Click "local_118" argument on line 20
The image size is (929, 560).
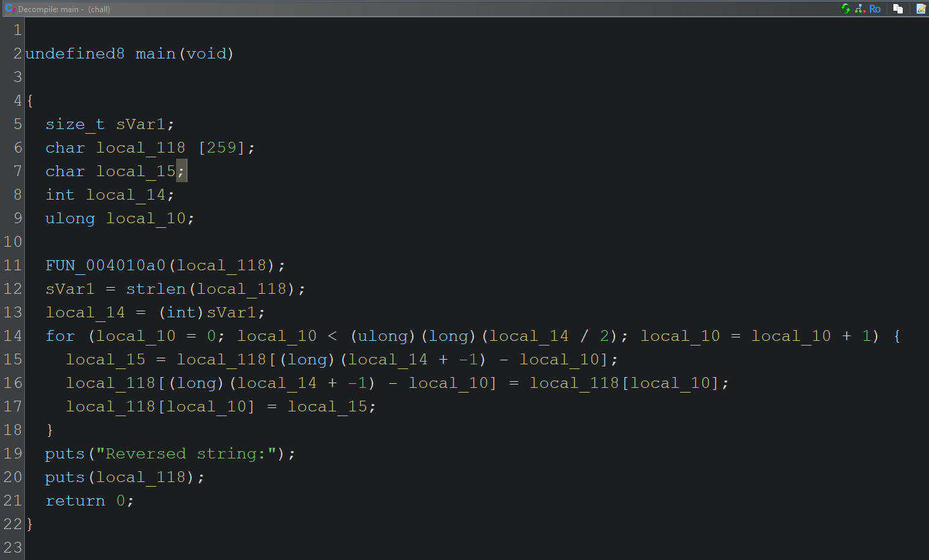point(140,477)
